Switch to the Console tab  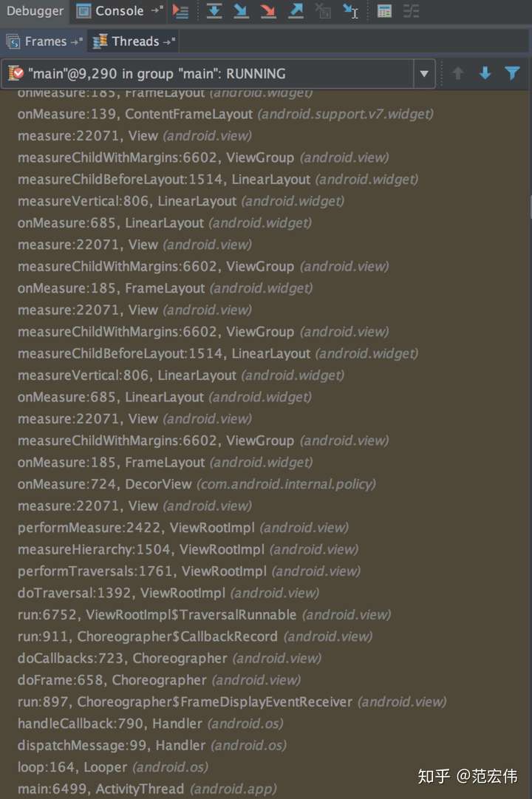[x=118, y=11]
